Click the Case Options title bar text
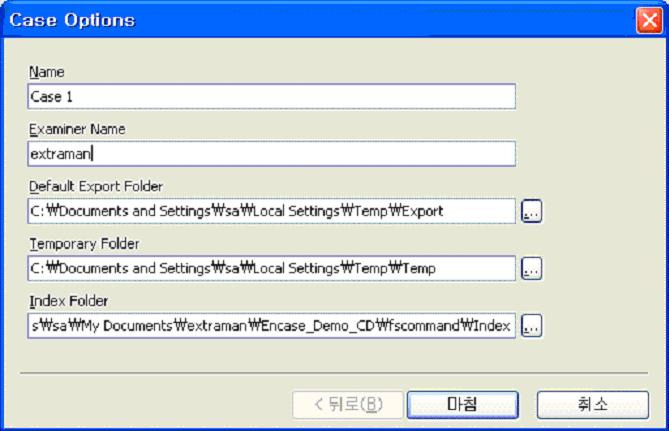669x431 pixels. pyautogui.click(x=72, y=20)
